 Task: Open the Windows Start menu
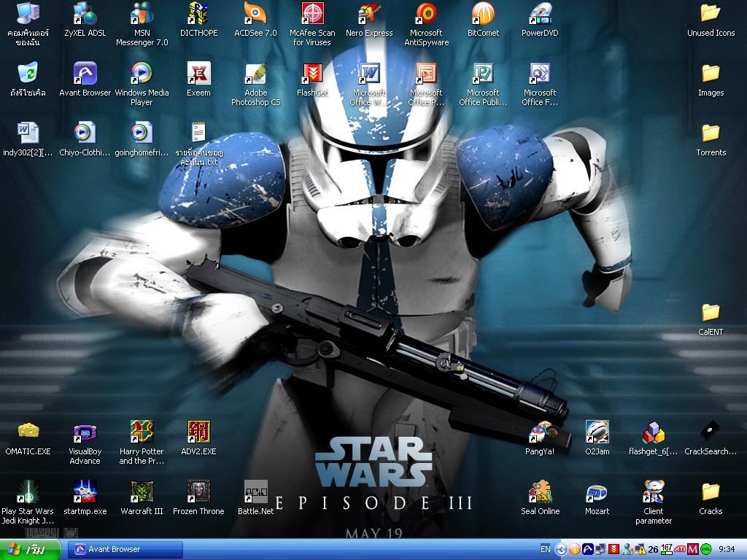click(30, 550)
